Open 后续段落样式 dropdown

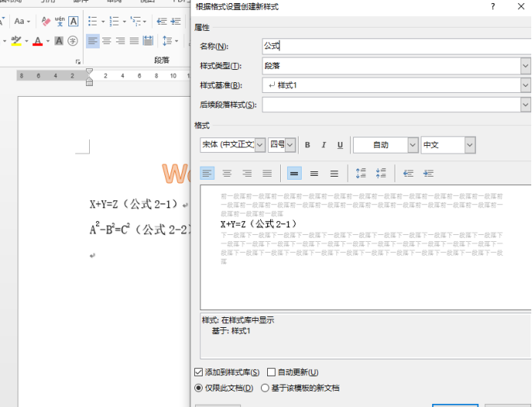point(526,105)
